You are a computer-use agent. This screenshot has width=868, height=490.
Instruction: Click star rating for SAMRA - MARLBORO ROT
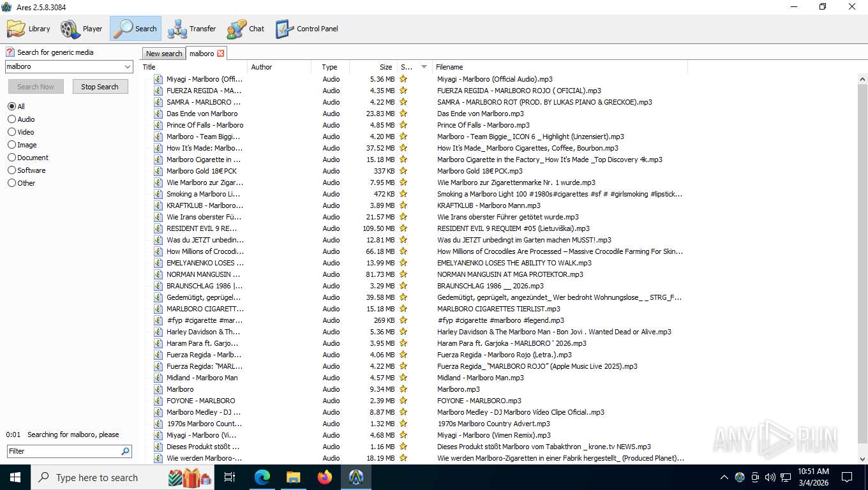click(x=403, y=102)
